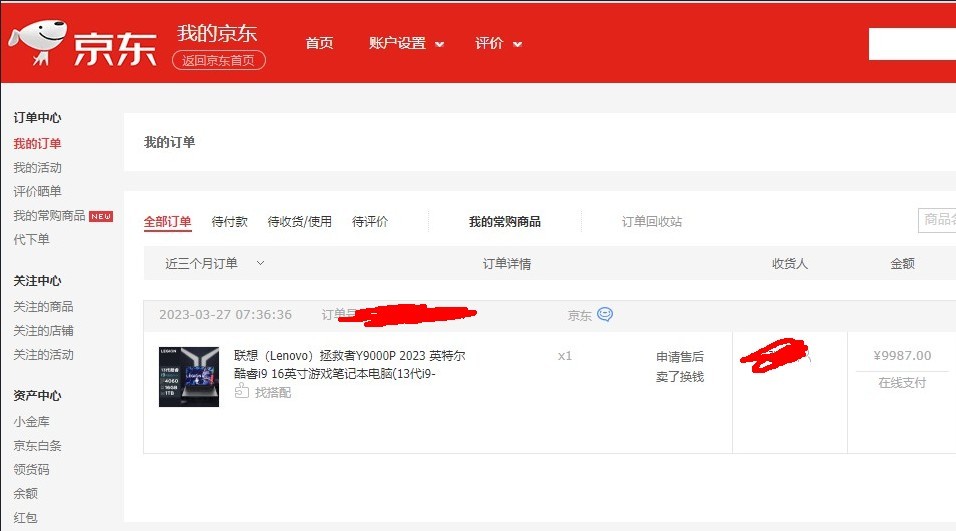956x531 pixels.
Task: Click 申请售后 link for the order
Action: coord(680,357)
